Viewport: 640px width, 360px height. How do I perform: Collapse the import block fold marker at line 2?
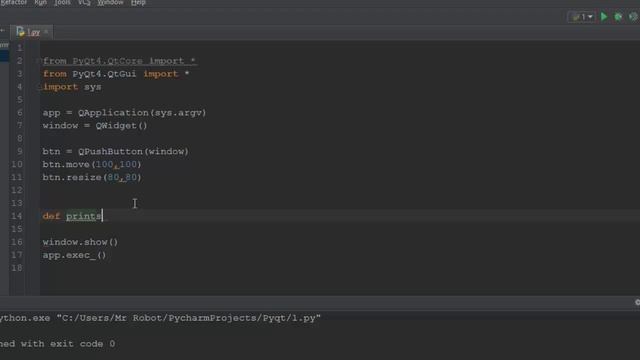[40, 61]
